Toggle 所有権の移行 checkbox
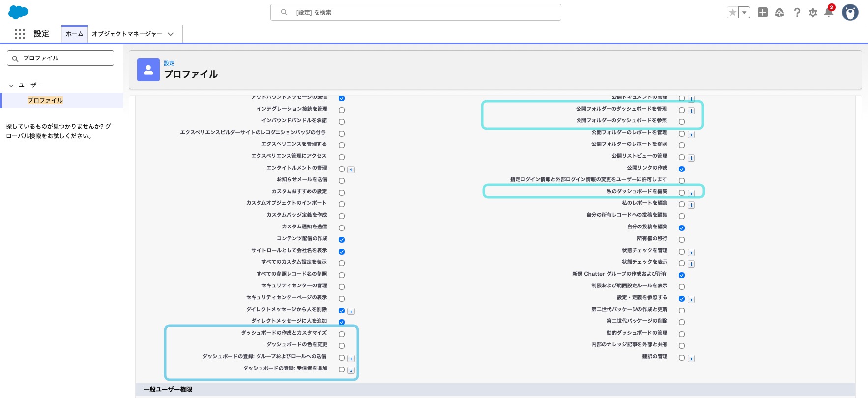Viewport: 868px width, 398px height. coord(682,240)
